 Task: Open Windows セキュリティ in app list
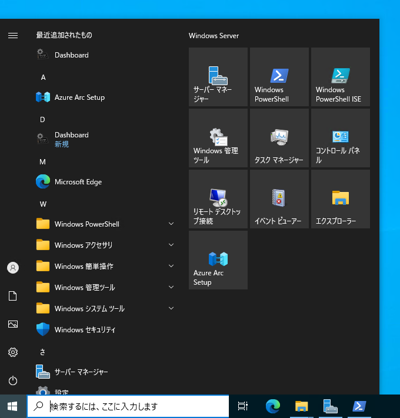[x=105, y=330]
